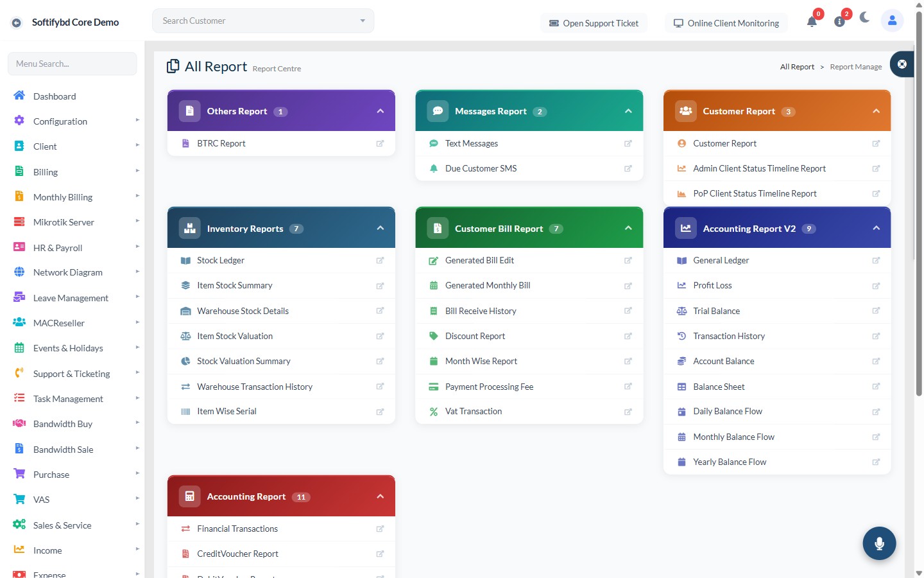Screen dimensions: 924x578
Task: Collapse the Accounting Report panel chevron
Action: 381,496
